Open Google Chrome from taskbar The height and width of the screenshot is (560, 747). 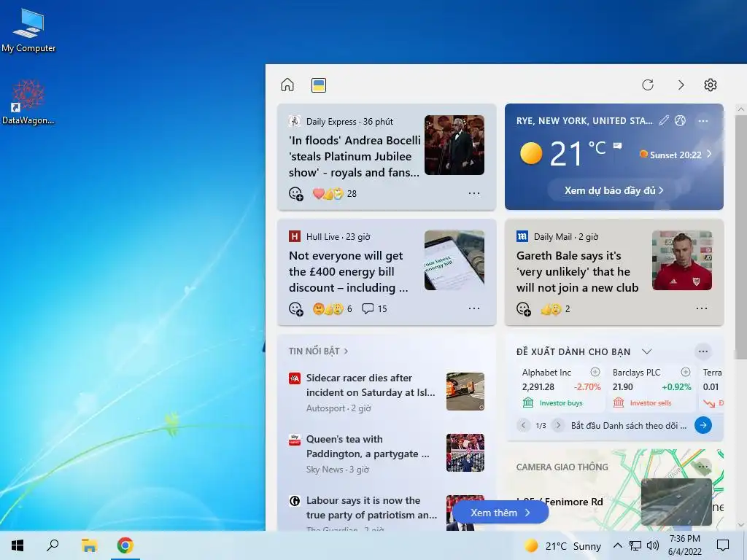125,545
